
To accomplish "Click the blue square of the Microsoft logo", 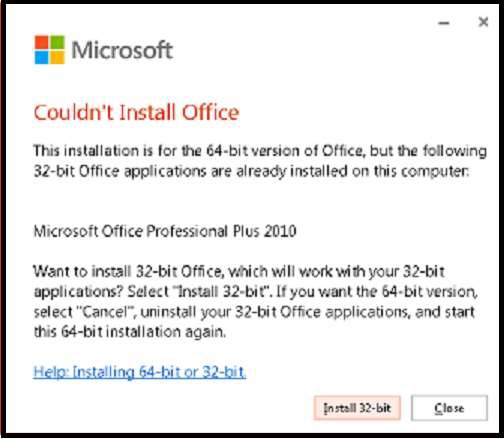I will click(x=42, y=57).
